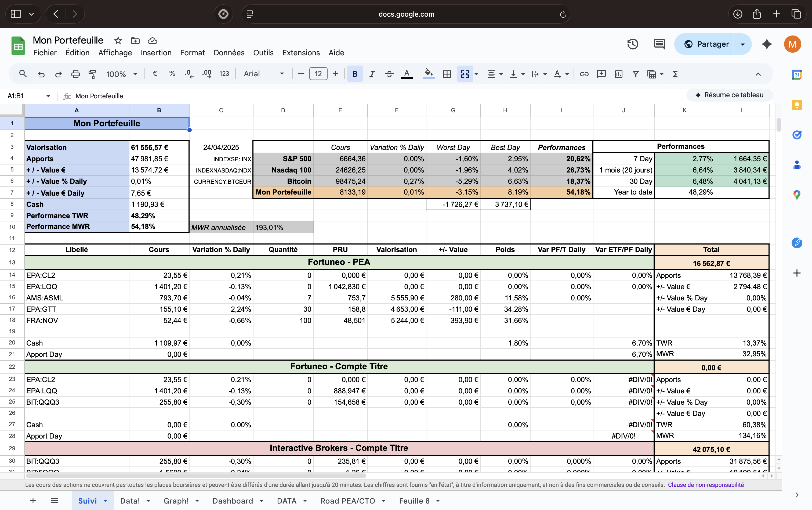Toggle strikethrough formatting

point(389,74)
